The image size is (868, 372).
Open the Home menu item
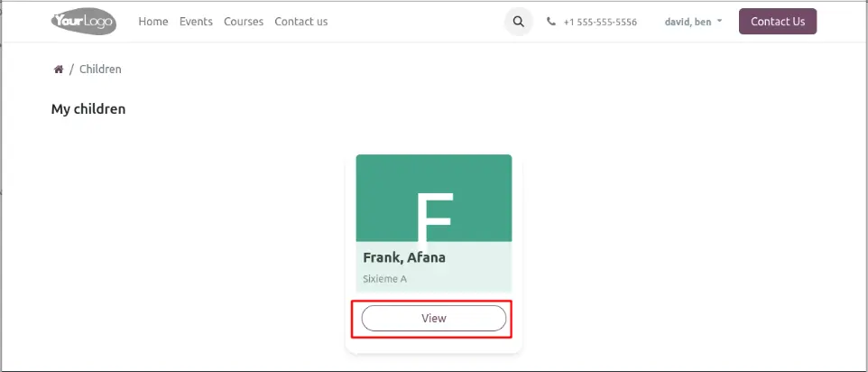(x=153, y=22)
